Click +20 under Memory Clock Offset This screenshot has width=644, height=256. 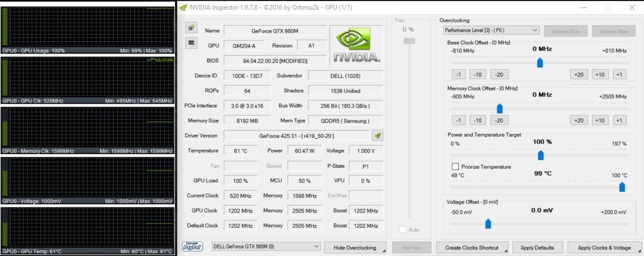pos(579,120)
